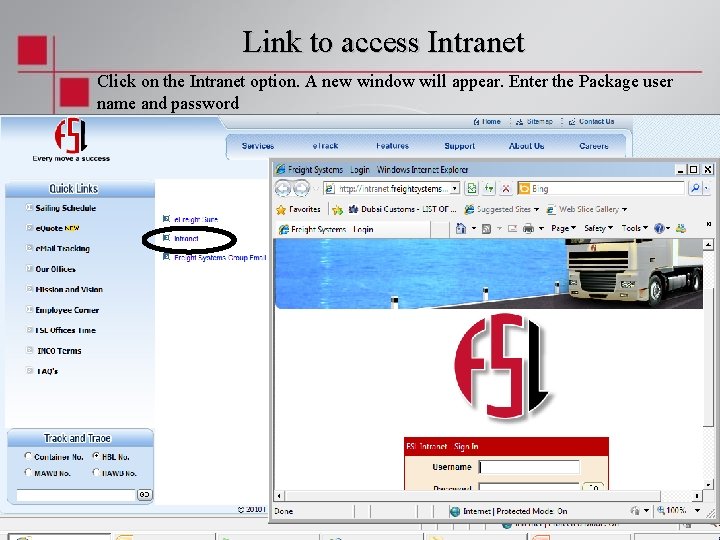Open the zoom level dropdown arrow
The image size is (720, 540).
pos(698,511)
